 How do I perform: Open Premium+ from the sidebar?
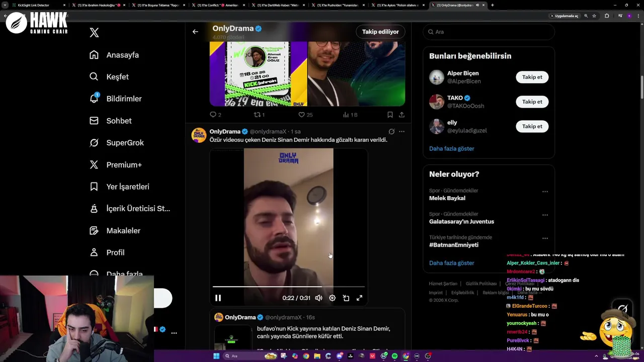click(x=116, y=164)
